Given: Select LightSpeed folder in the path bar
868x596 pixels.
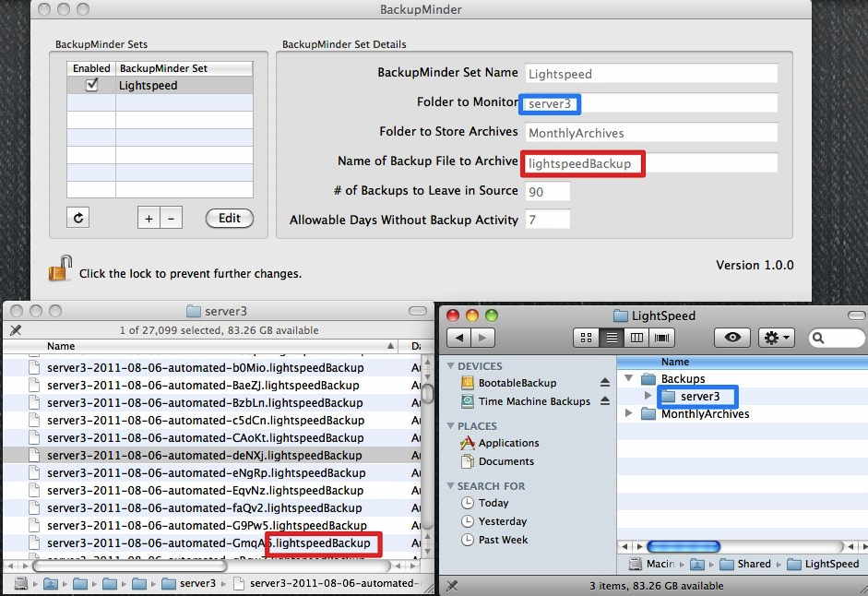Looking at the screenshot, I should pyautogui.click(x=823, y=564).
